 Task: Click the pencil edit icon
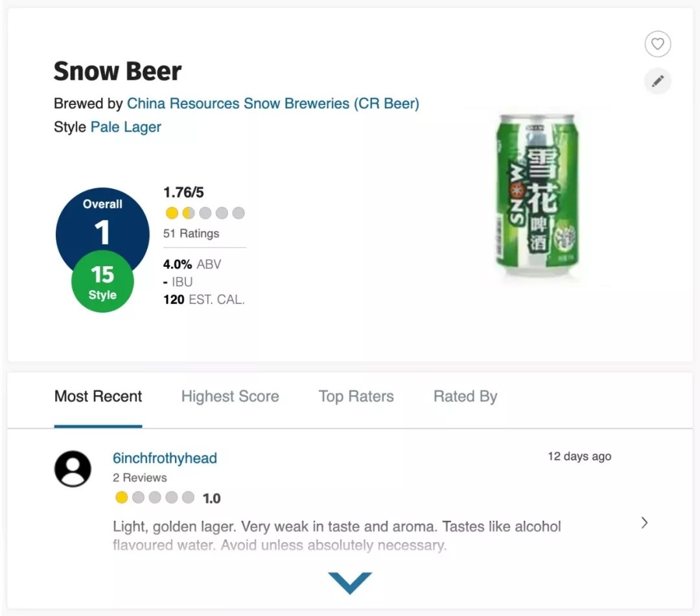658,82
